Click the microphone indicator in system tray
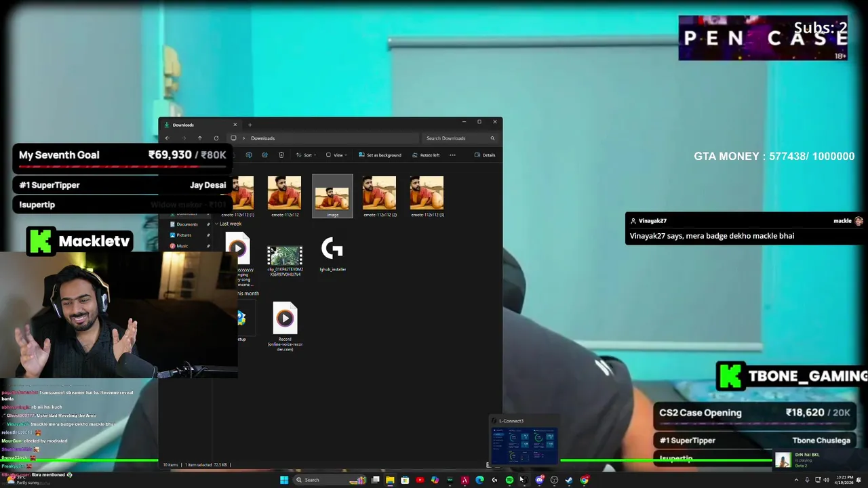The image size is (868, 488). (807, 480)
